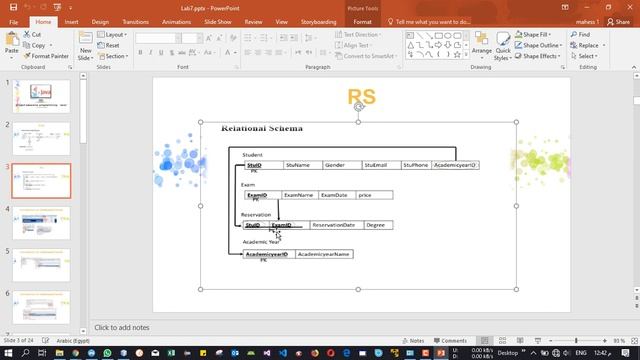Open the Transitions tab
640x360 pixels.
point(136,22)
